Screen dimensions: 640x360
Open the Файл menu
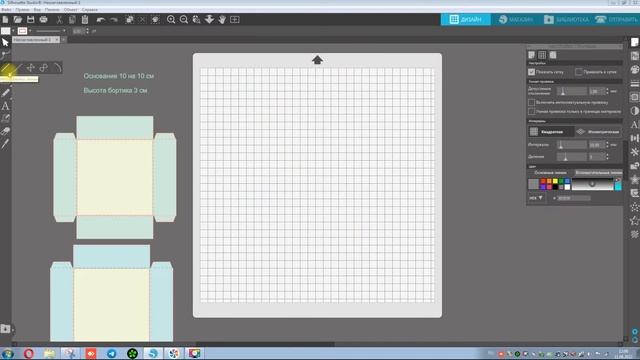coord(6,9)
